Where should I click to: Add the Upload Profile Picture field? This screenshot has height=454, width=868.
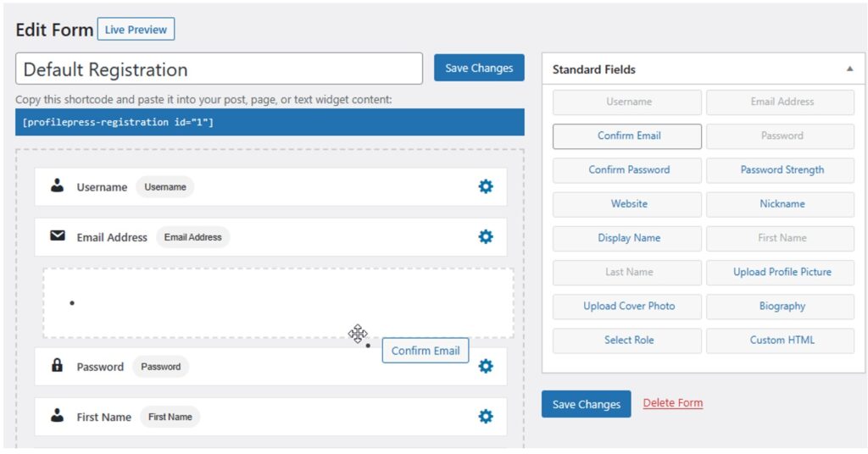781,273
